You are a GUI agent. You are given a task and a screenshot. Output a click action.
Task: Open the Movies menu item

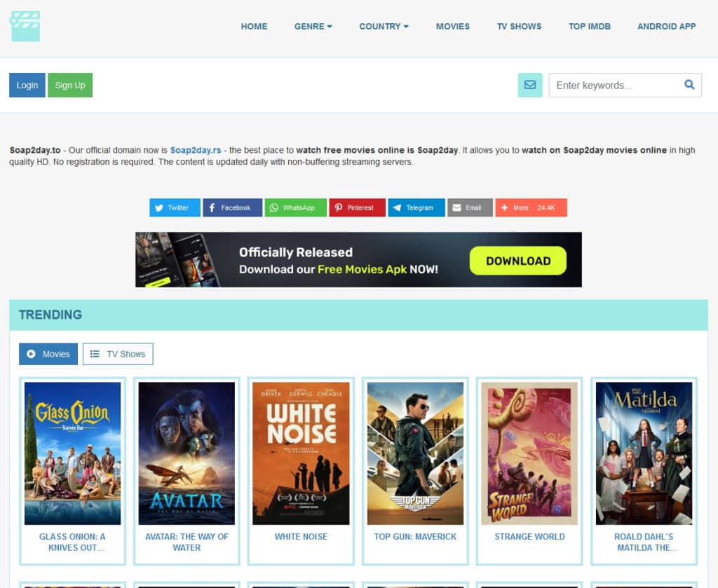click(x=453, y=27)
